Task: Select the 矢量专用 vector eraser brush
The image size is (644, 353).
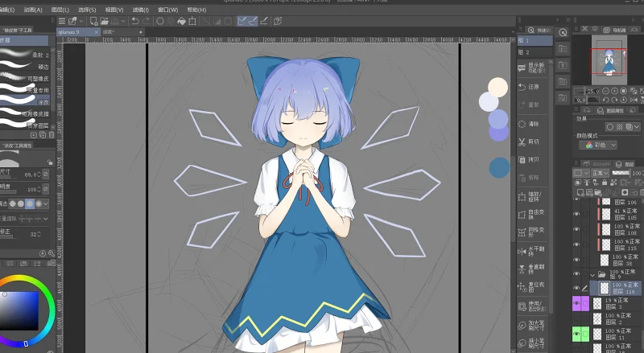Action: 25,89
